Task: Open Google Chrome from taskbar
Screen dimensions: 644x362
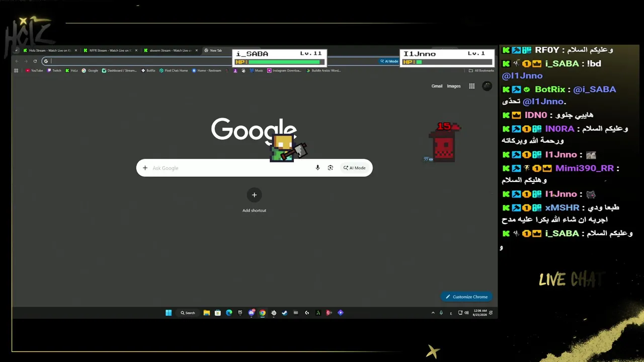Action: tap(263, 313)
